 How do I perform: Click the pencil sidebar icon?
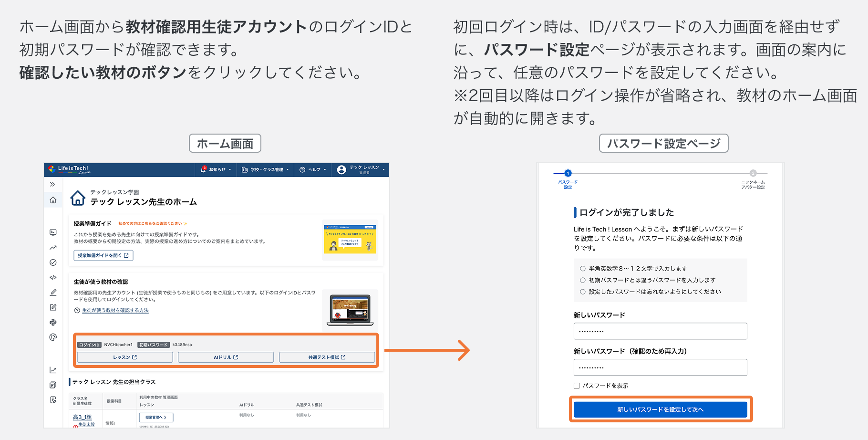pyautogui.click(x=53, y=293)
